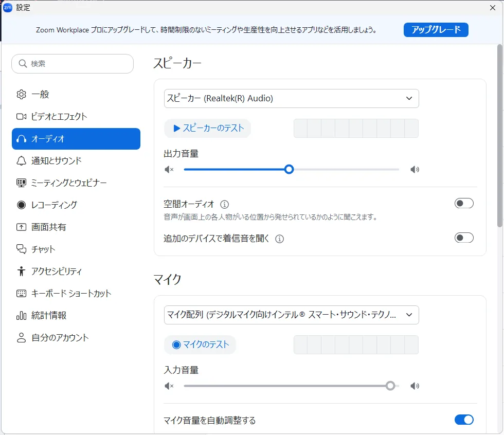This screenshot has width=504, height=435.
Task: Enable the 空間オーディオ toggle
Action: click(x=464, y=204)
